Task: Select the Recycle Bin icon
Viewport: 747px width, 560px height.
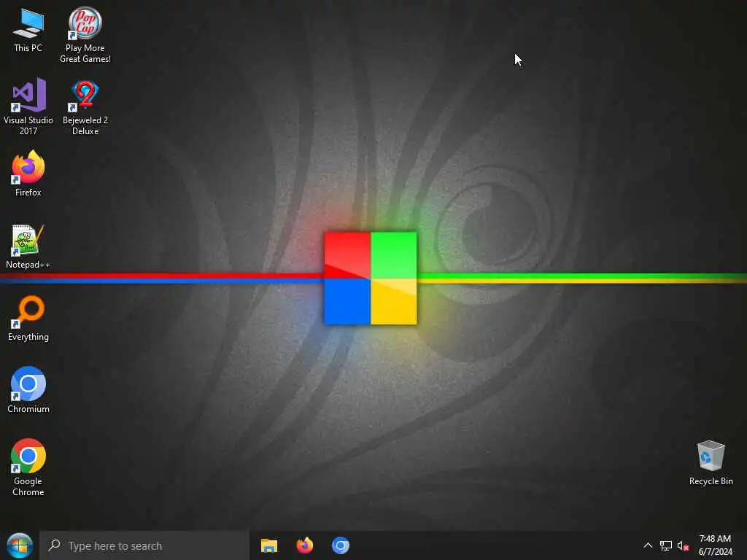Action: pos(711,463)
